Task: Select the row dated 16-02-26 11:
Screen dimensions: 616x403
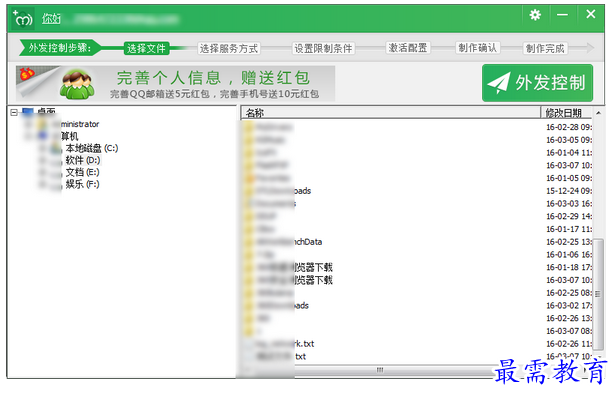Action: click(x=416, y=344)
